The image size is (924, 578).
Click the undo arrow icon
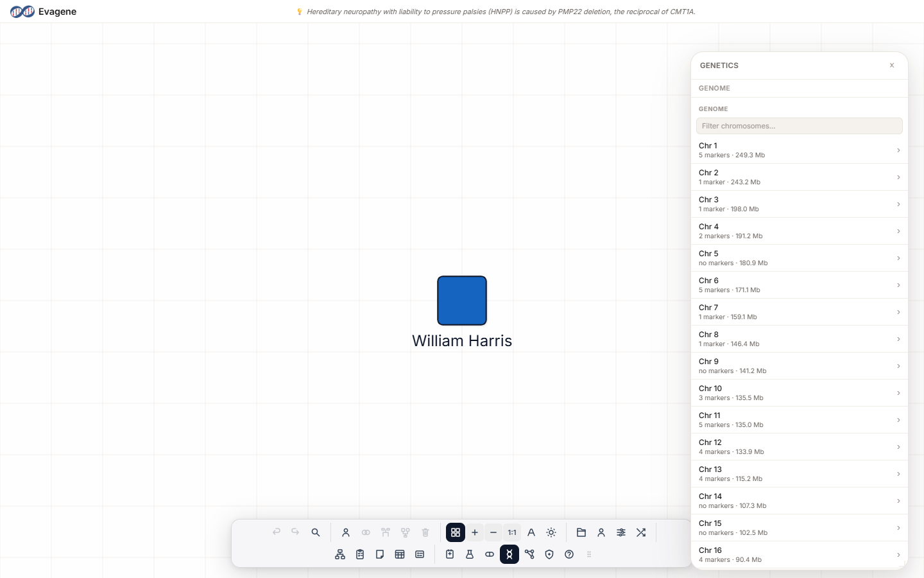277,532
